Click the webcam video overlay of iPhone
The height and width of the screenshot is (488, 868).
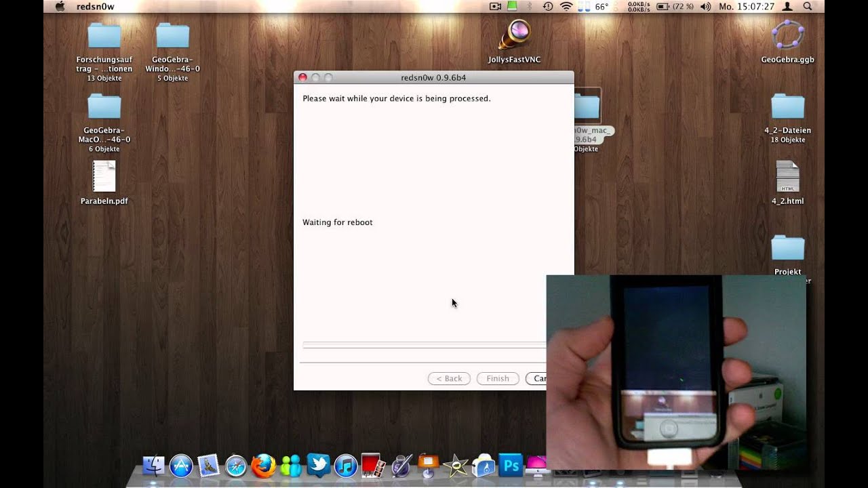click(x=676, y=372)
